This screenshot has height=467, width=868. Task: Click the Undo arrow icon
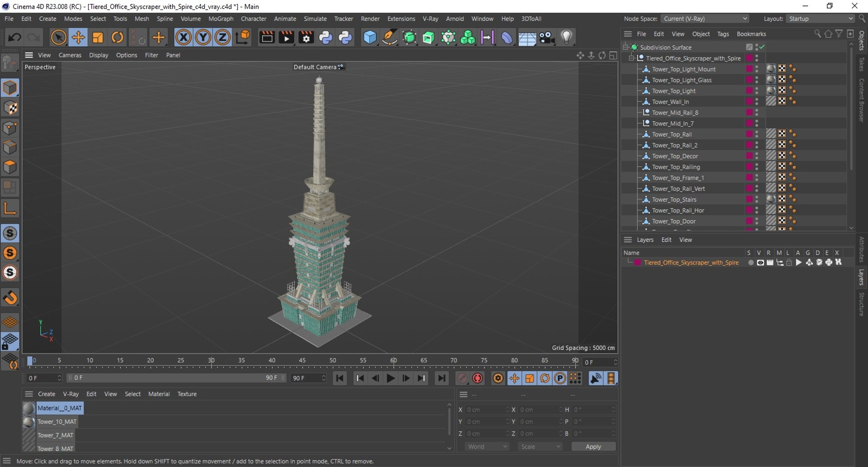click(14, 38)
